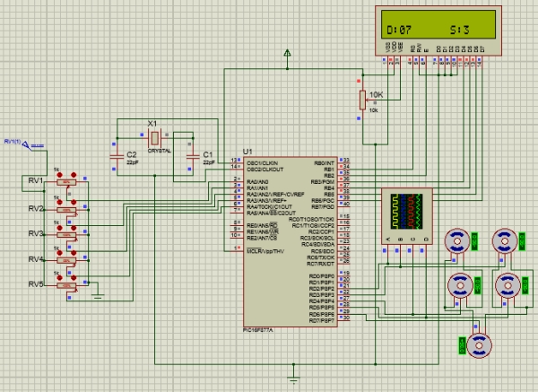Viewport: 538px width, 392px height.
Task: Click RV1's right red adjust button
Action: coord(74,175)
